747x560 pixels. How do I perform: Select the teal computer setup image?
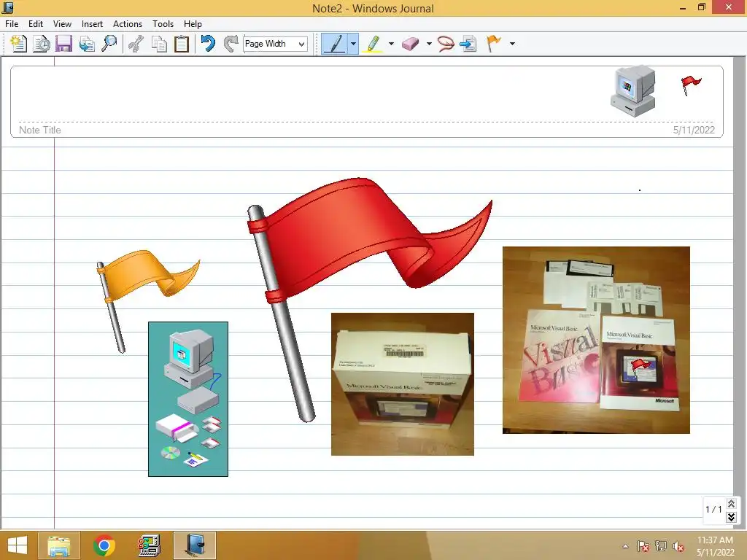pos(188,399)
